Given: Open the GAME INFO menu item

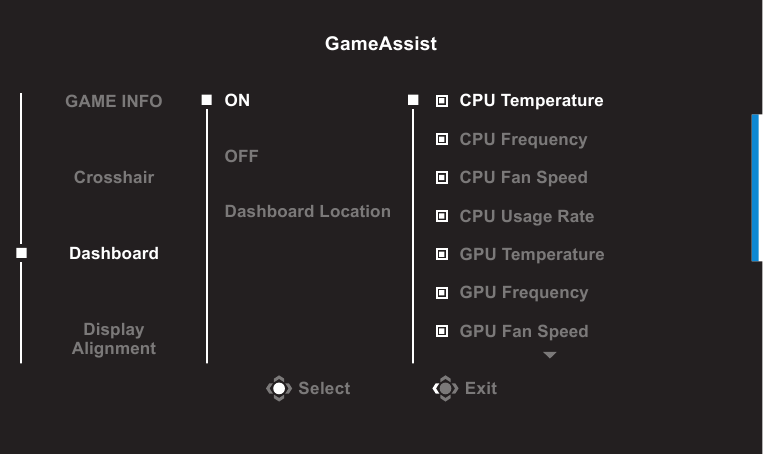Looking at the screenshot, I should (x=114, y=101).
